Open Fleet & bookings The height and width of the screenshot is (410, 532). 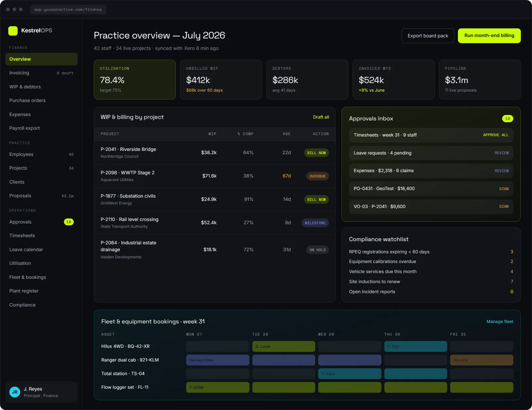(x=42, y=277)
